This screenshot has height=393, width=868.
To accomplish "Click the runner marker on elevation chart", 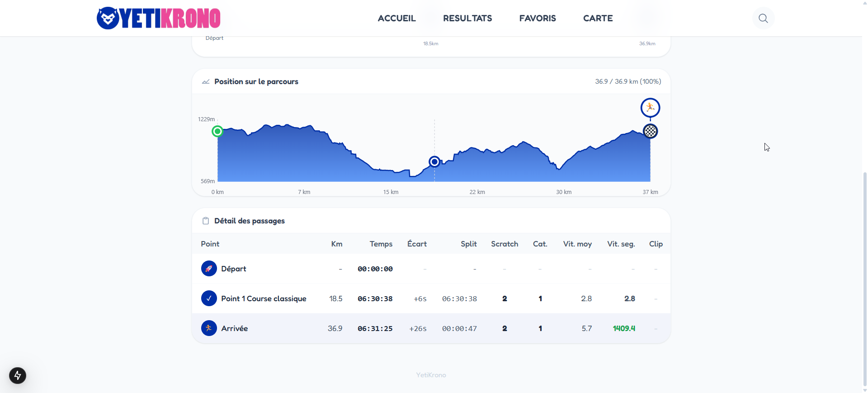I will tap(650, 108).
